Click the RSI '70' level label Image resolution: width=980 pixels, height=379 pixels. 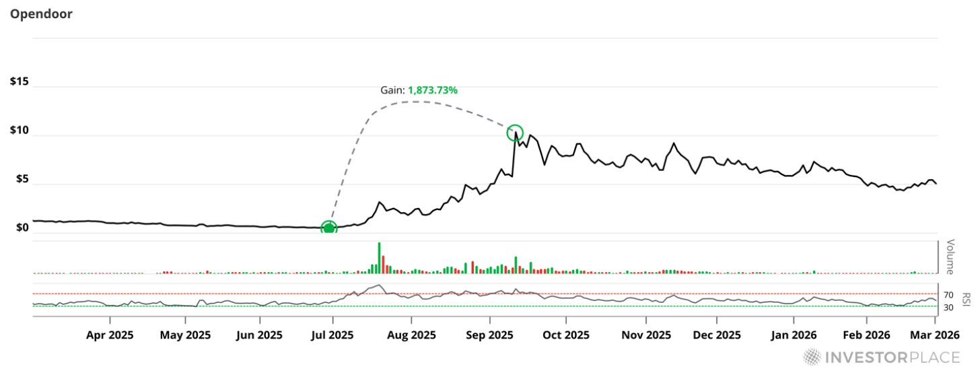pyautogui.click(x=948, y=295)
